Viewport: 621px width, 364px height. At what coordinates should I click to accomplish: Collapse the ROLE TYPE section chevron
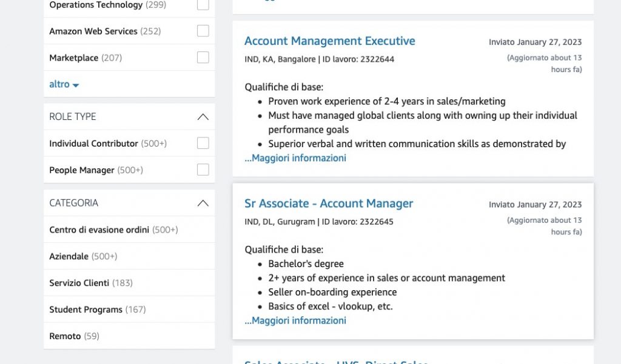203,117
